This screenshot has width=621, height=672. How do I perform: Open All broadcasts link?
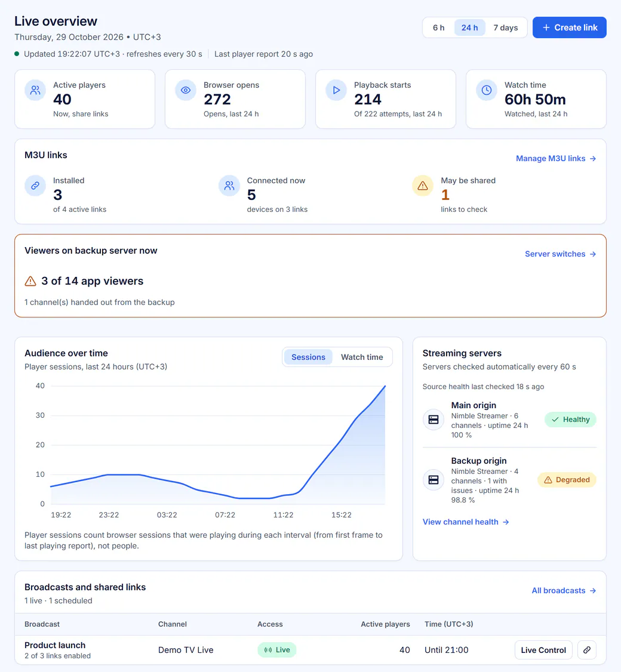564,591
